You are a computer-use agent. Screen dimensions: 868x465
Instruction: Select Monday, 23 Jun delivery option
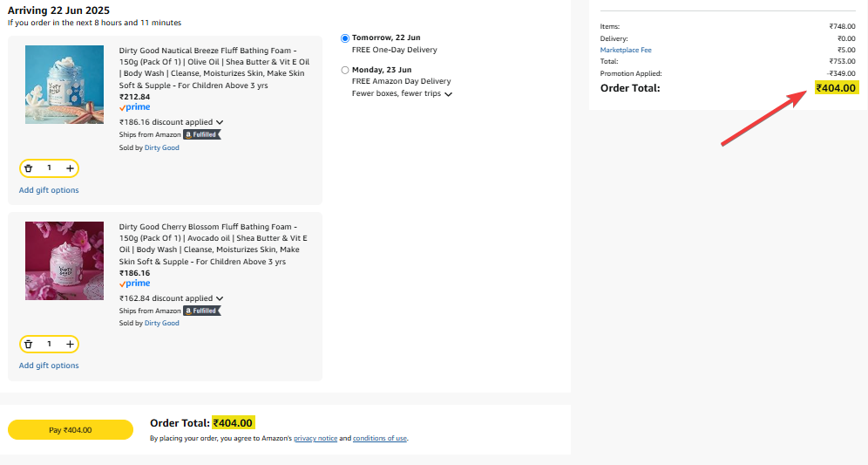point(345,71)
